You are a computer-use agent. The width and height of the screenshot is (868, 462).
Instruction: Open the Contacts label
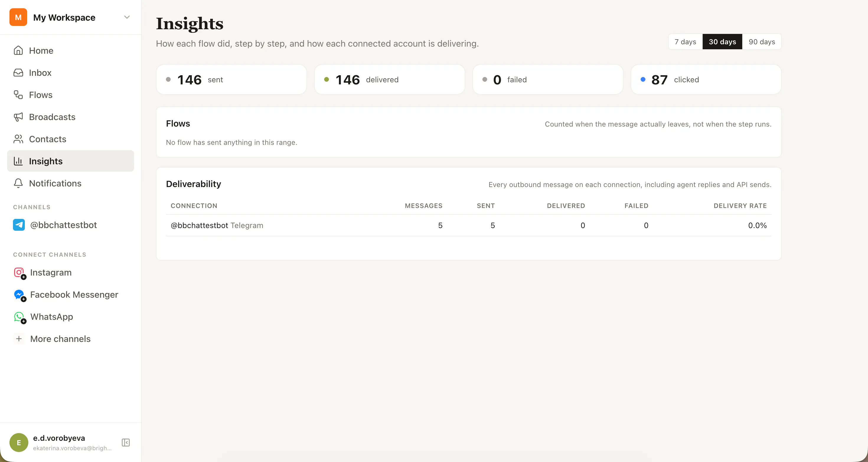click(48, 139)
